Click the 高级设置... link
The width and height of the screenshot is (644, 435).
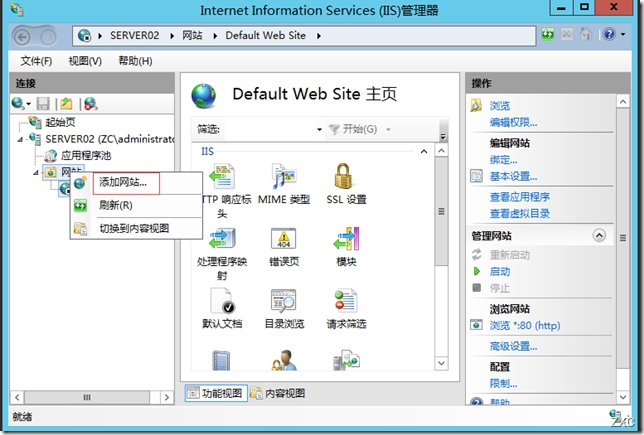(x=513, y=346)
